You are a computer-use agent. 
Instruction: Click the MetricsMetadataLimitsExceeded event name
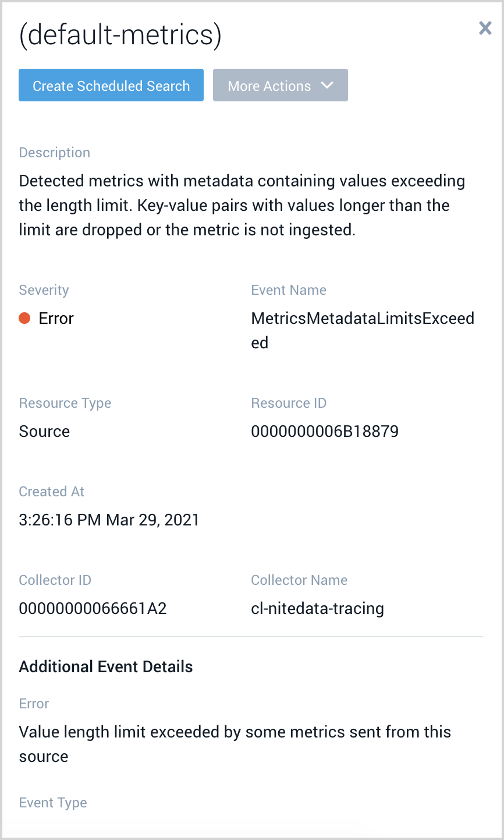point(362,330)
